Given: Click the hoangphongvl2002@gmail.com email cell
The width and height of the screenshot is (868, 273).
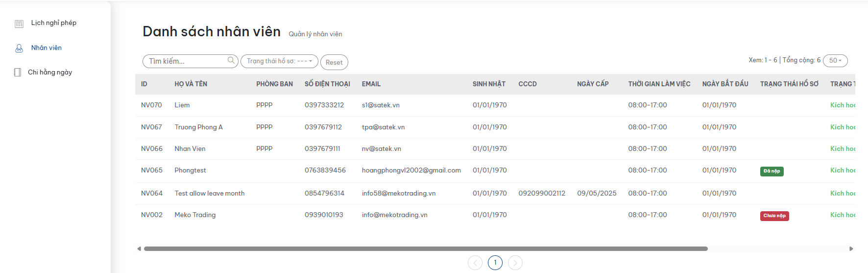Looking at the screenshot, I should click(411, 171).
